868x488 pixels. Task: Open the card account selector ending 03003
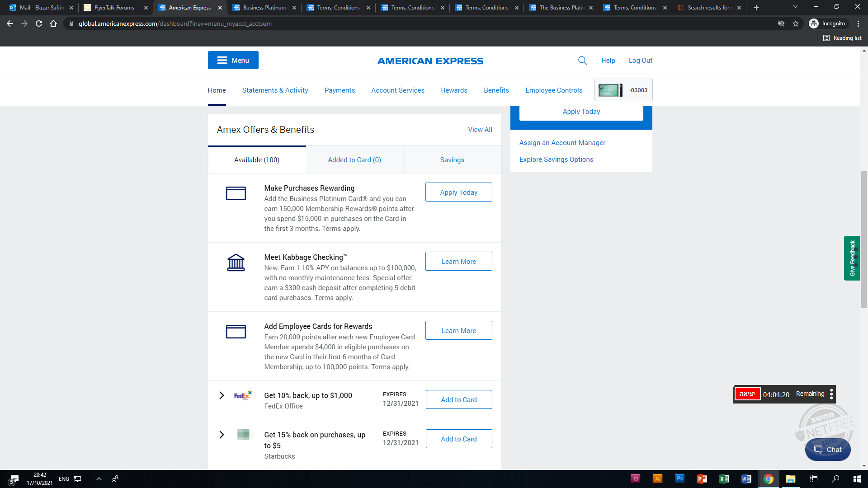point(623,90)
